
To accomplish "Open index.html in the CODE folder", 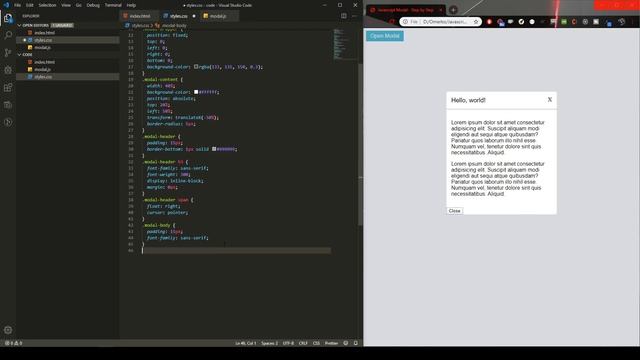I will pyautogui.click(x=67, y=62).
